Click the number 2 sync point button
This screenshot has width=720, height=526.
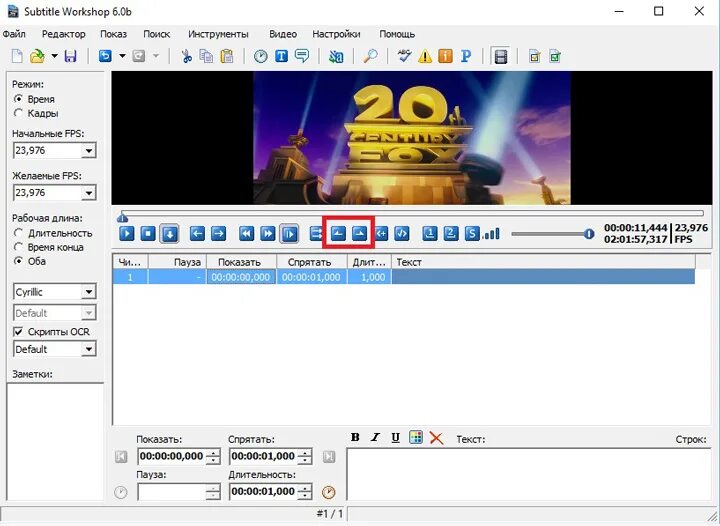point(451,234)
